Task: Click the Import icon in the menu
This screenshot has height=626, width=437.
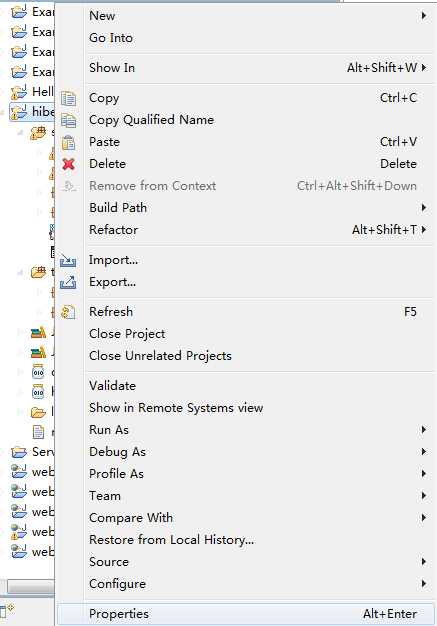Action: (x=68, y=260)
